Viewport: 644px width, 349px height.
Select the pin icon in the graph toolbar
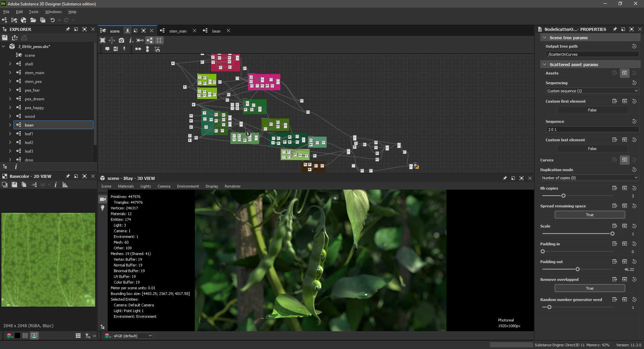[x=124, y=49]
